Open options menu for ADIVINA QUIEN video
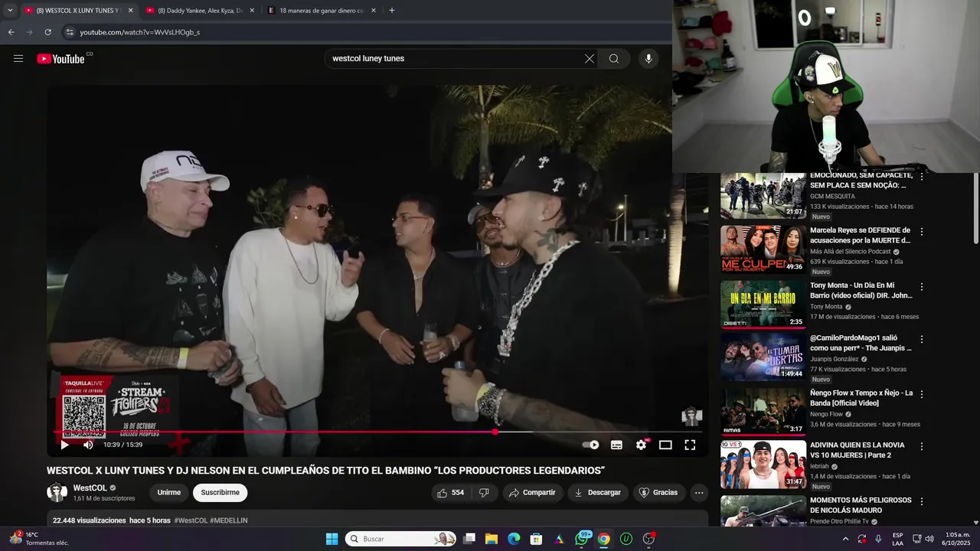Screen dimensions: 980x551 922,447
